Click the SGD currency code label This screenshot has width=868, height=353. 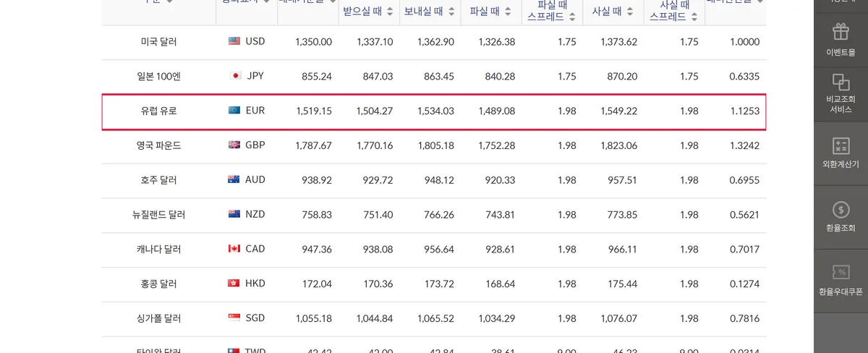[255, 318]
